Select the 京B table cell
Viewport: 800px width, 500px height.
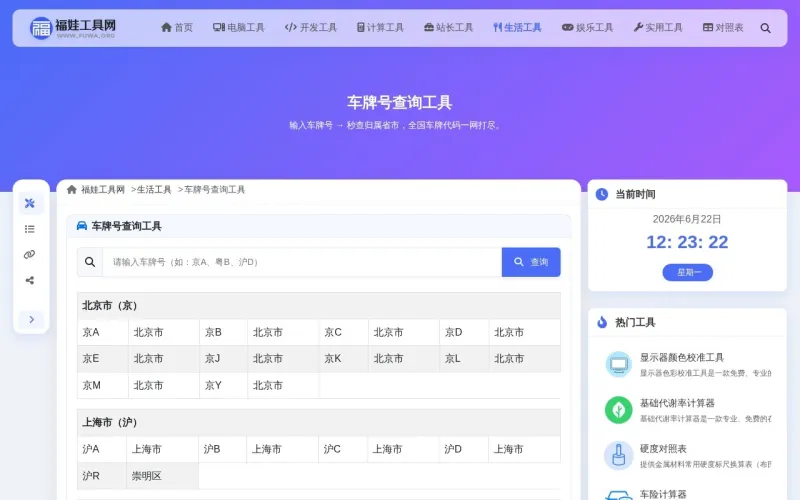[x=223, y=332]
